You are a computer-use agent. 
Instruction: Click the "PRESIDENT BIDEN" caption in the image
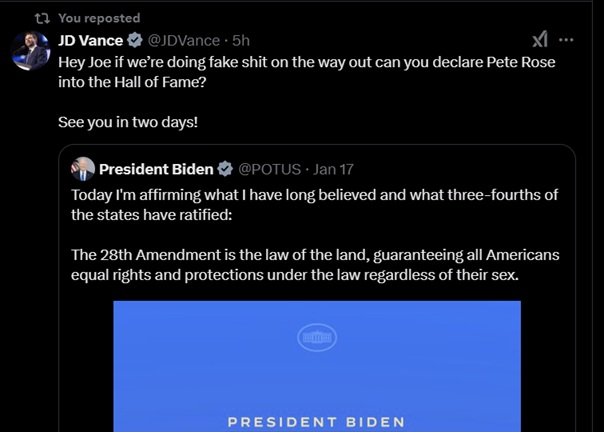click(316, 422)
